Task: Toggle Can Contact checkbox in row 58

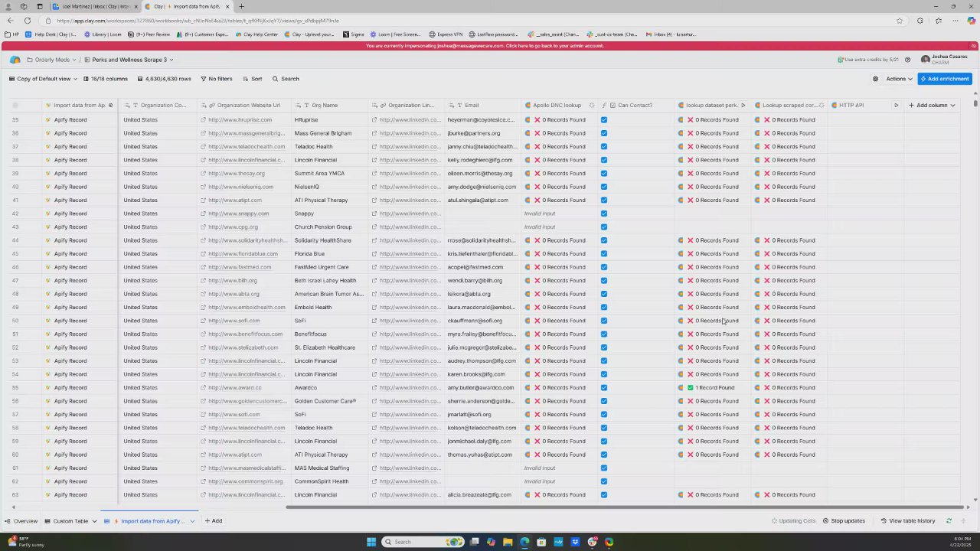Action: pyautogui.click(x=604, y=428)
